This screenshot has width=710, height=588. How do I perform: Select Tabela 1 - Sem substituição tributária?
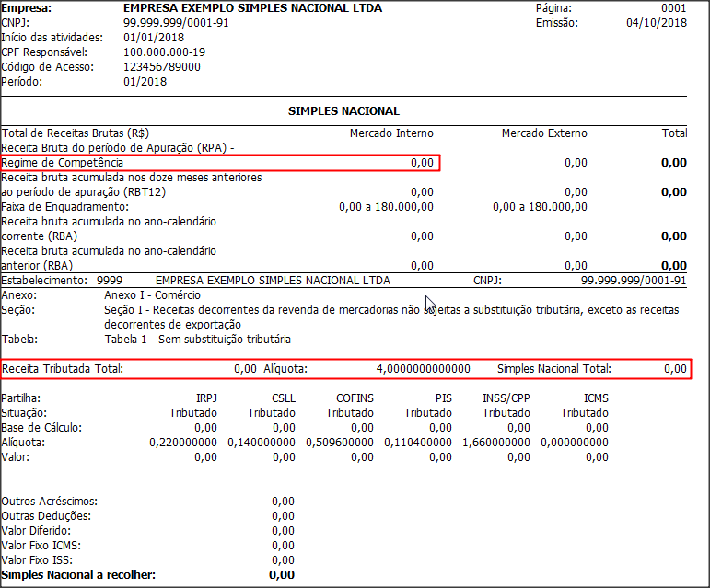click(x=197, y=340)
